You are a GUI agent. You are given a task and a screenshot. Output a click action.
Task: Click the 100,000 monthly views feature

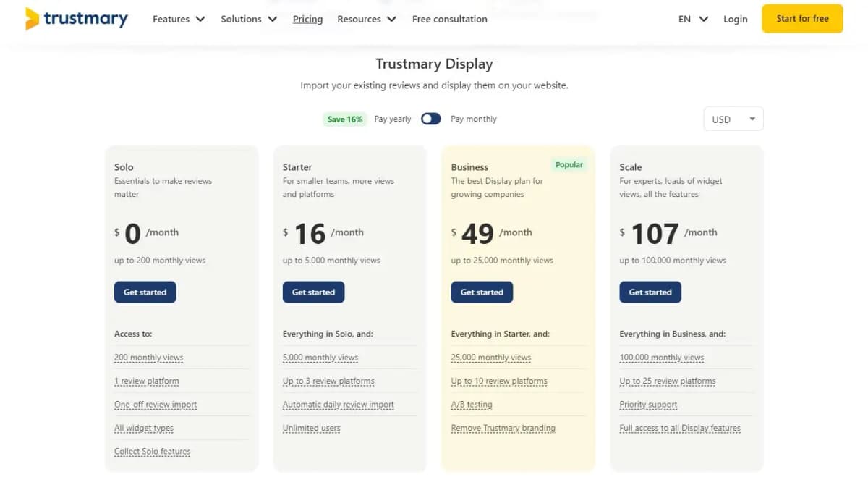click(x=662, y=358)
